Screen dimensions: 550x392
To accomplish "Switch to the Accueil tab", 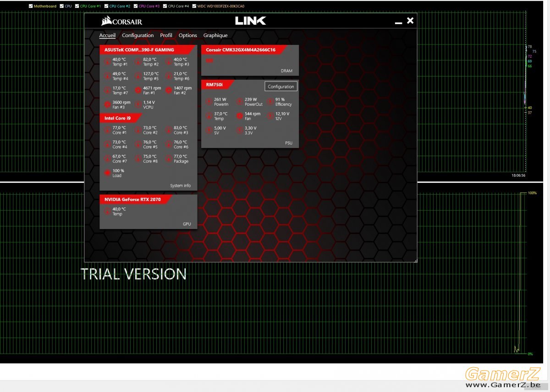I will (107, 35).
